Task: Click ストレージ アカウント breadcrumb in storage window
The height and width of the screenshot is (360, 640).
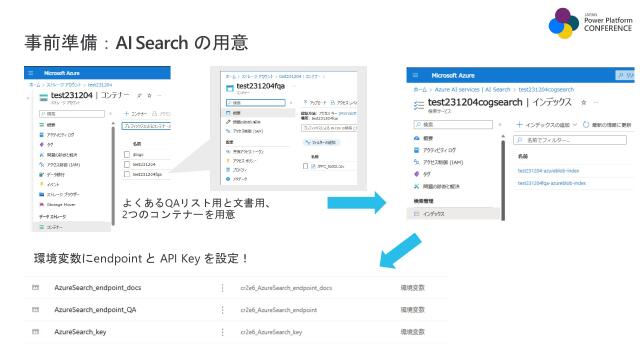Action: [x=64, y=85]
